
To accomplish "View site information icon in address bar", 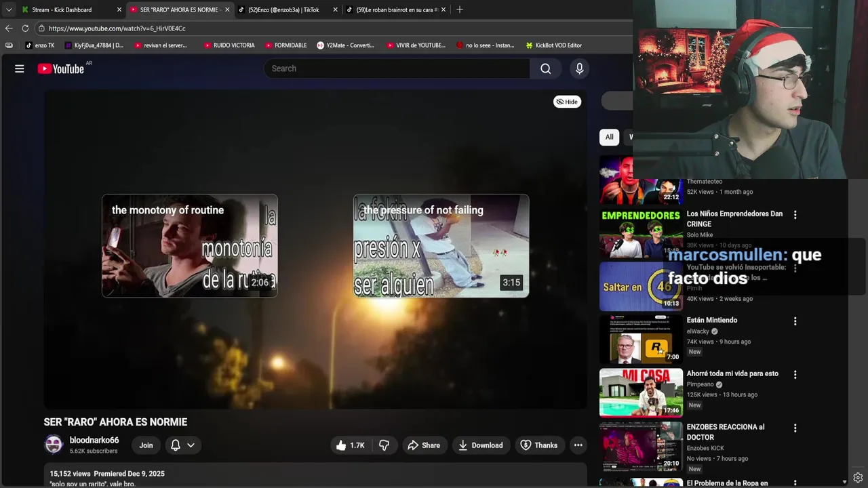I will (x=41, y=28).
